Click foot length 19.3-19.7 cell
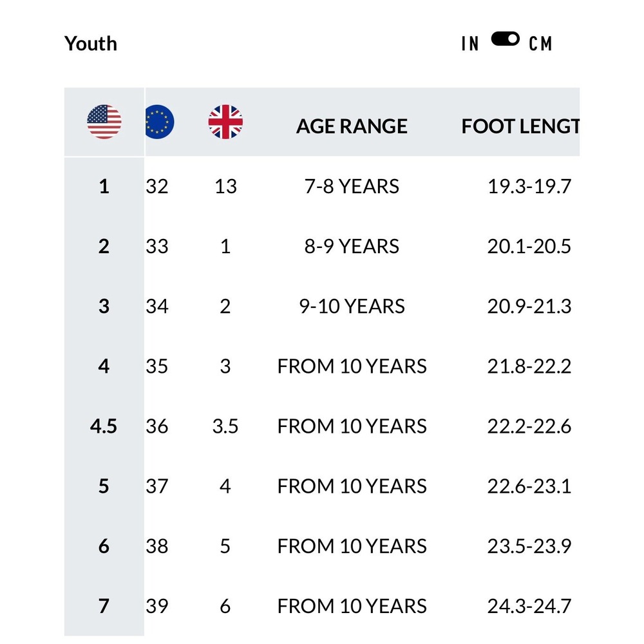The image size is (644, 644). click(x=529, y=187)
